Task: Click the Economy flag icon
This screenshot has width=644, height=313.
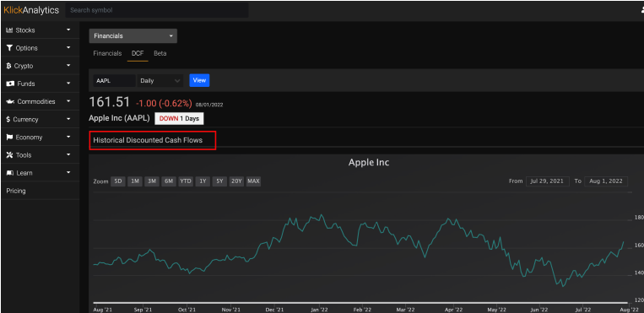Action: click(9, 138)
